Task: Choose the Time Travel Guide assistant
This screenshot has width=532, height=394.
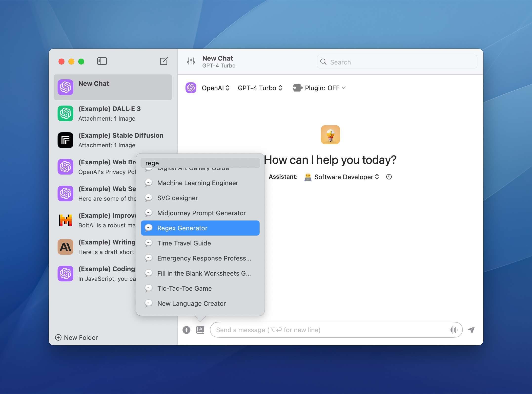Action: point(184,243)
